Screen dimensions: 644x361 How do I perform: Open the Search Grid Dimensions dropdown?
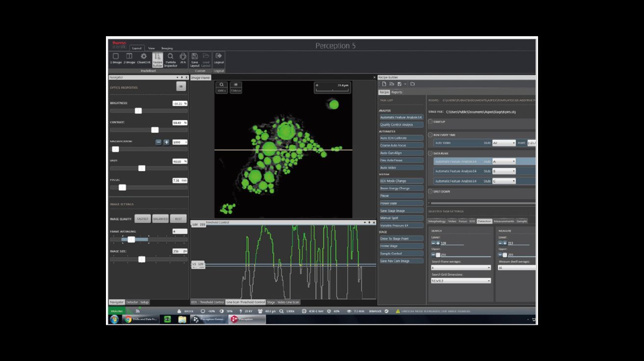tap(461, 281)
